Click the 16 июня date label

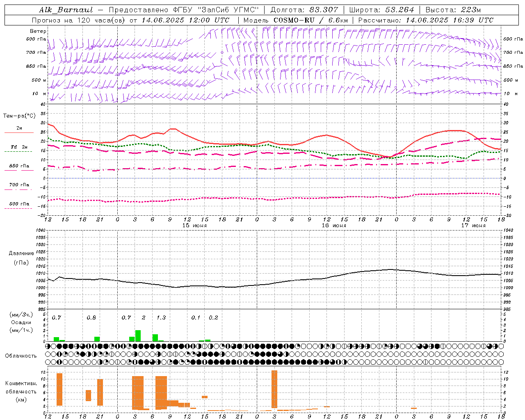tap(334, 226)
